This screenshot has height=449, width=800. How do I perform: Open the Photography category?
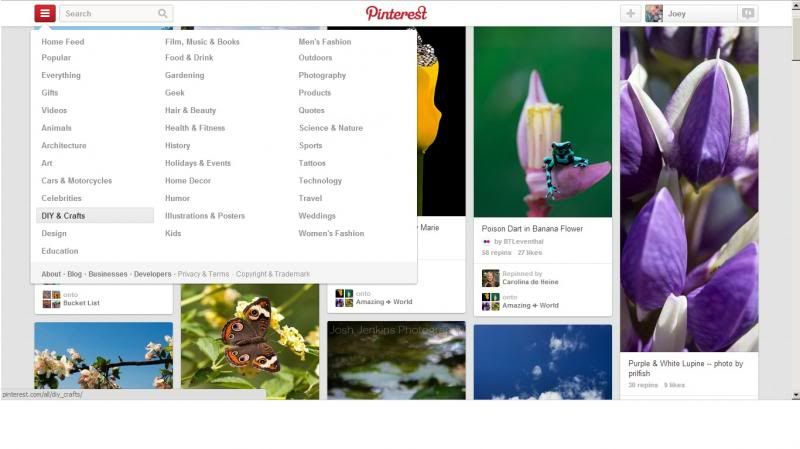322,75
